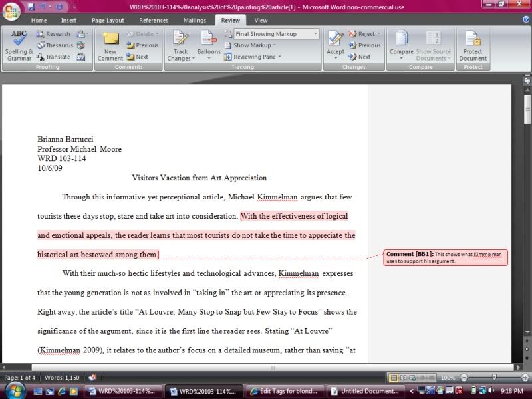Open the Mailings tab
Screen dimensions: 532x399
click(x=195, y=21)
